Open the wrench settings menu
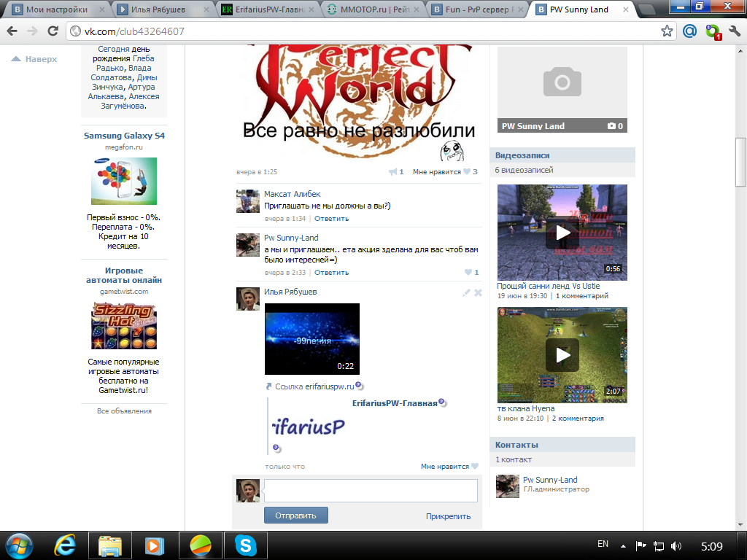 (734, 31)
